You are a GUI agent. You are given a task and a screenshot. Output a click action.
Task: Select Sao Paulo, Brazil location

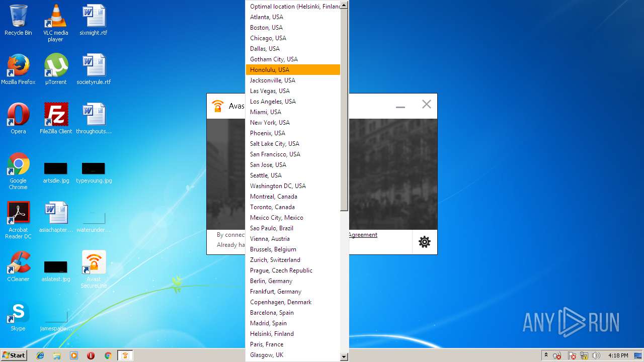click(x=293, y=228)
